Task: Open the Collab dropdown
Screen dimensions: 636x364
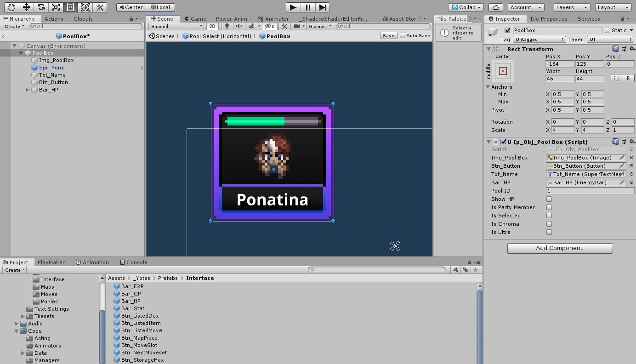Action: click(x=466, y=7)
